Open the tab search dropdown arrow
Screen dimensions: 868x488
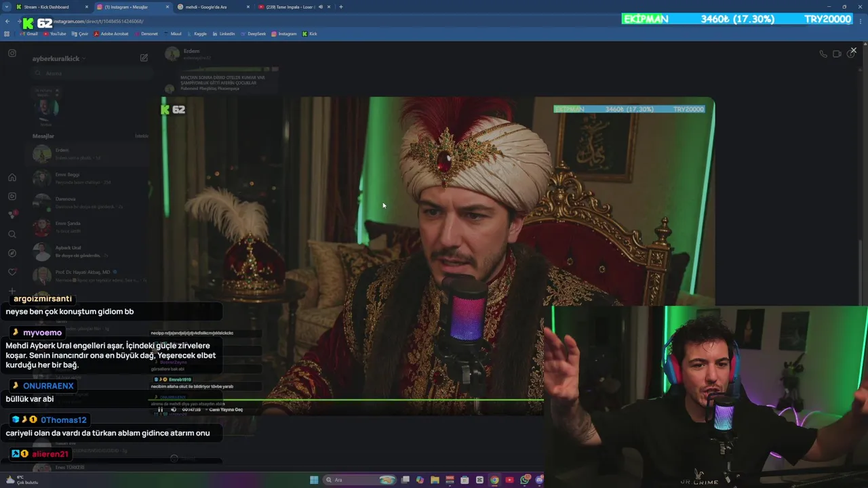[x=6, y=7]
